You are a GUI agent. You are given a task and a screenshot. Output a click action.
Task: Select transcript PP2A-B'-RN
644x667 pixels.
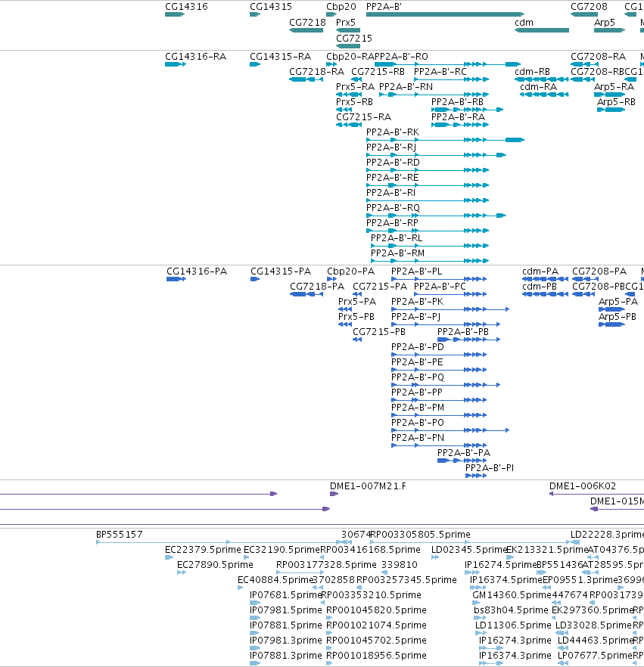406,87
